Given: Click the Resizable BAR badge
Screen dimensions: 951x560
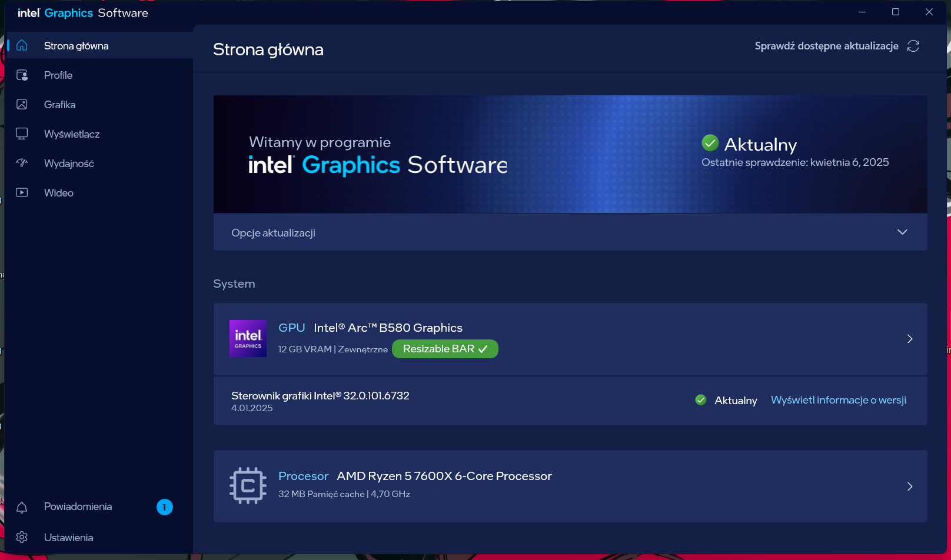Looking at the screenshot, I should coord(445,349).
